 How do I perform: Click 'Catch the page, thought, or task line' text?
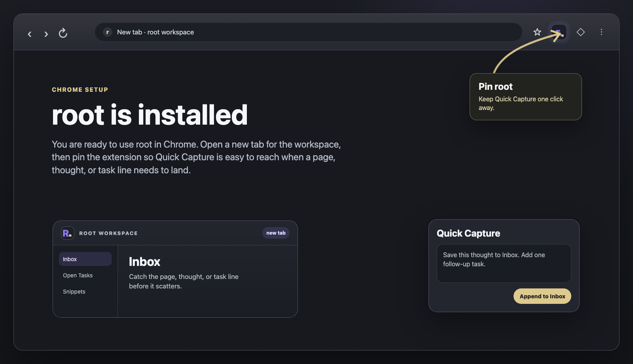pyautogui.click(x=184, y=277)
